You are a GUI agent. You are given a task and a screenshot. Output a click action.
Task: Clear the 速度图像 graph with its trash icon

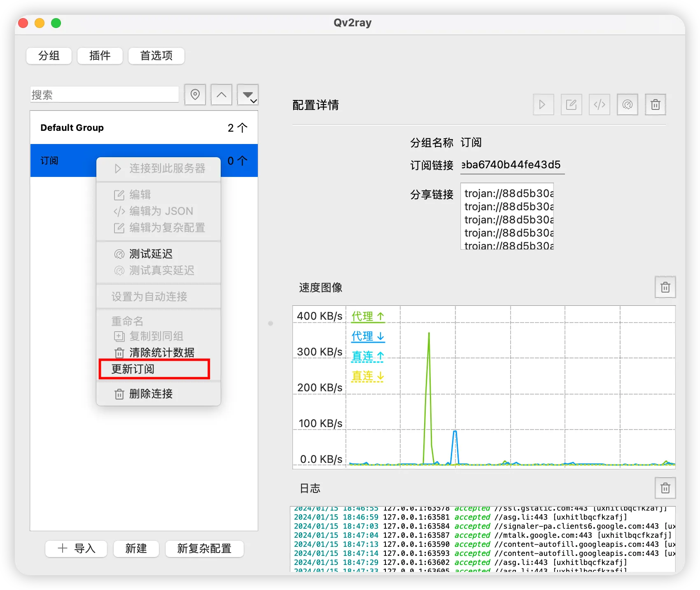665,287
